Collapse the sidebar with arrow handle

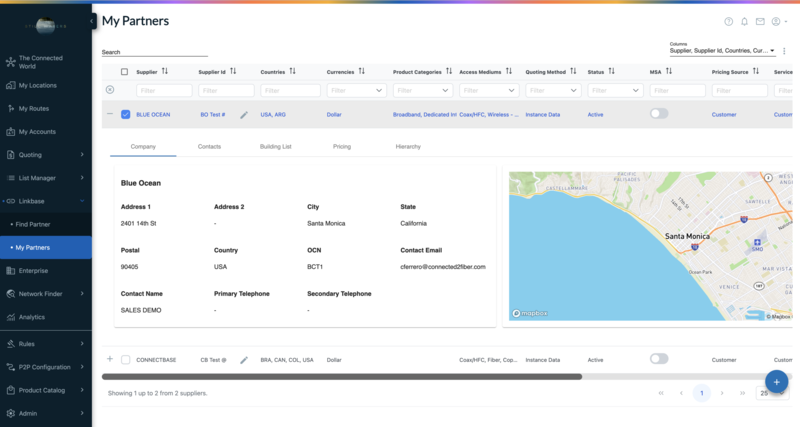(92, 21)
